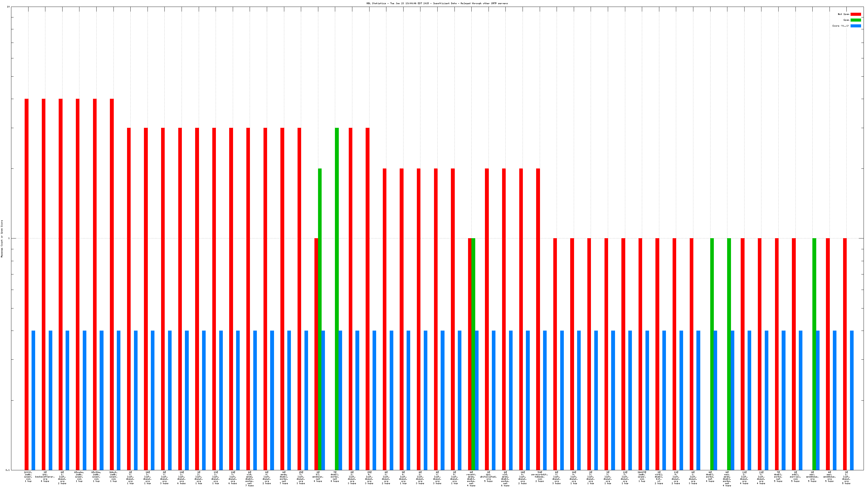
Task: Click the vertical y-axis title text
Action: [x=2, y=238]
